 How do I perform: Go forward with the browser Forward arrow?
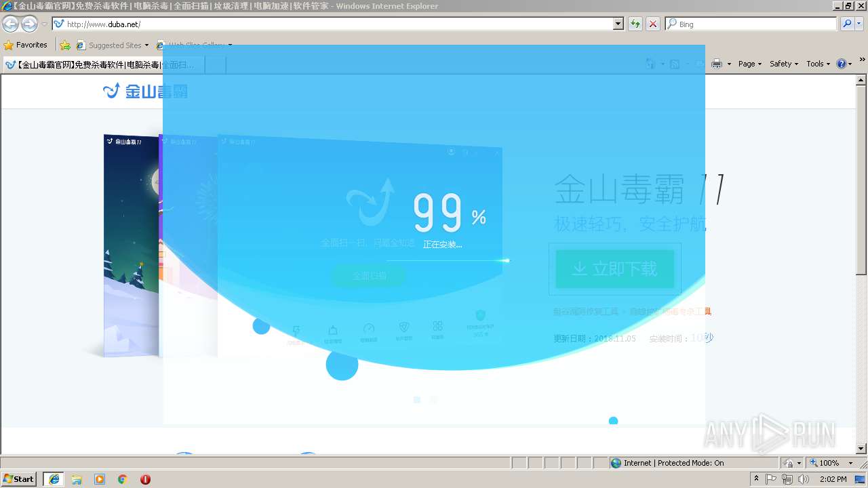click(29, 24)
